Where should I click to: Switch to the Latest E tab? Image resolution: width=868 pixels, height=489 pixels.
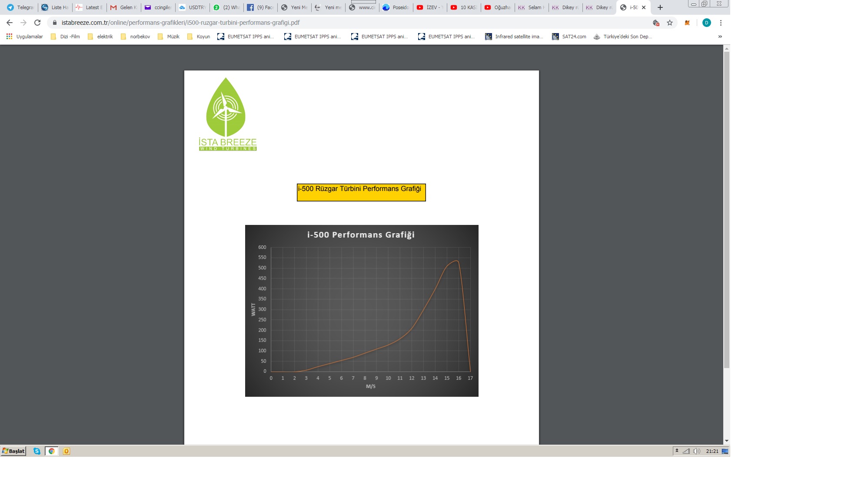click(89, 7)
